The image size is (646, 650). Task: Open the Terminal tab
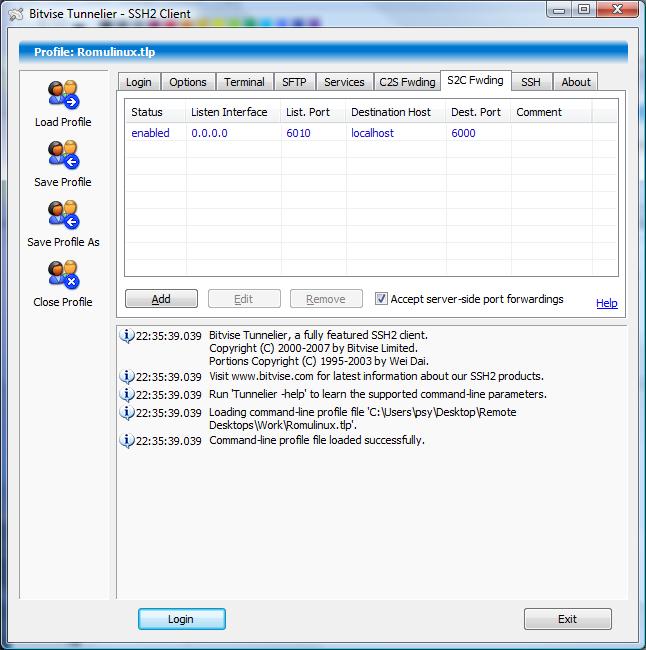tap(244, 82)
